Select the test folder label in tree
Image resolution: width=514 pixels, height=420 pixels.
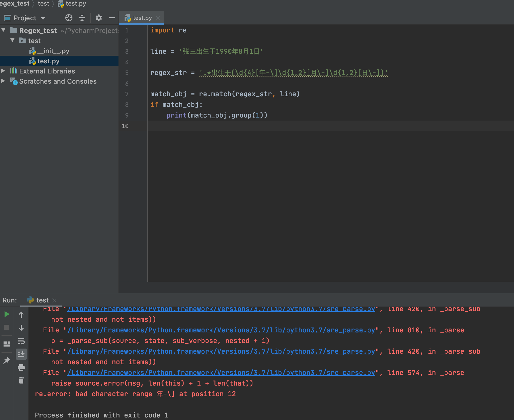coord(34,41)
